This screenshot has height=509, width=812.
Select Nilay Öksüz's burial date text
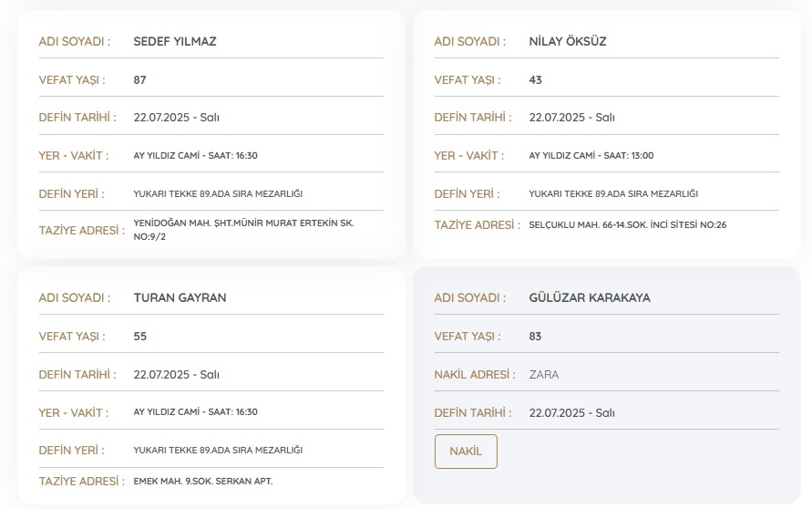(x=571, y=118)
